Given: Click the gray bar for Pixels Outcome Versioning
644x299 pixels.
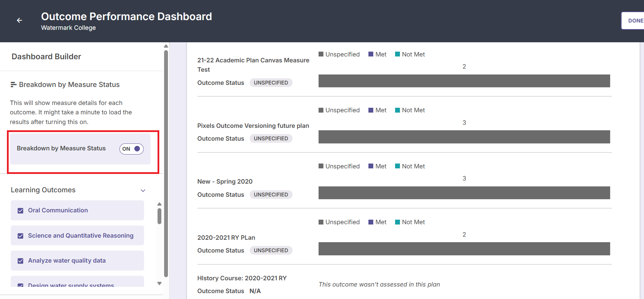Looking at the screenshot, I should click(464, 137).
